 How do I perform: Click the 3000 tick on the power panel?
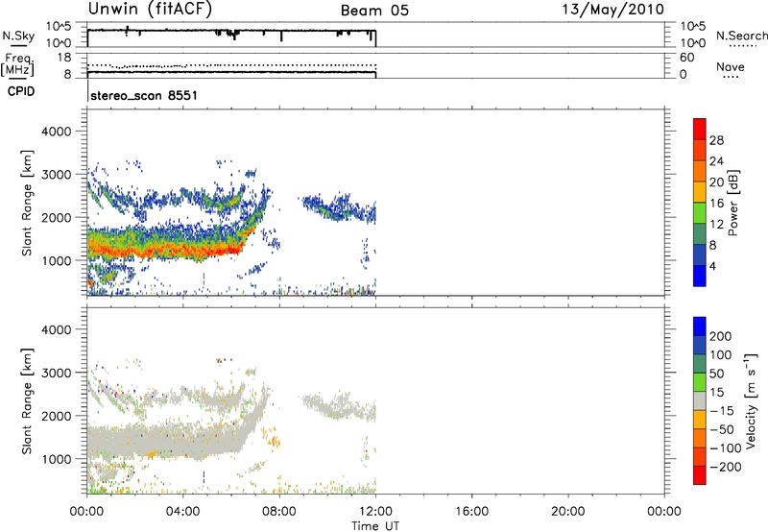[x=57, y=174]
